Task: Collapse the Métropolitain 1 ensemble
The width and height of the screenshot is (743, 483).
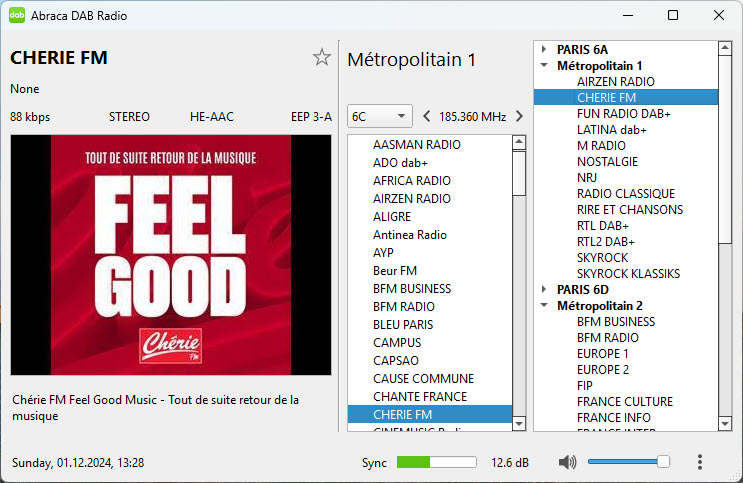Action: click(544, 65)
